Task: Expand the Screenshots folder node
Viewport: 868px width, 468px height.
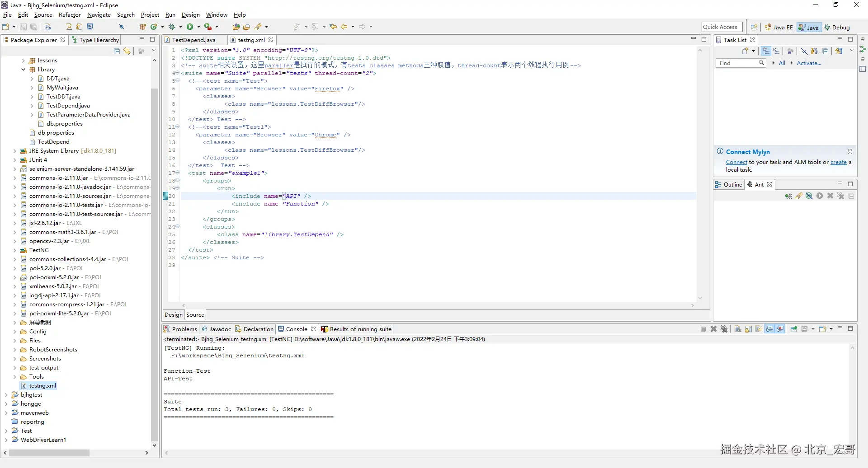Action: pos(15,359)
